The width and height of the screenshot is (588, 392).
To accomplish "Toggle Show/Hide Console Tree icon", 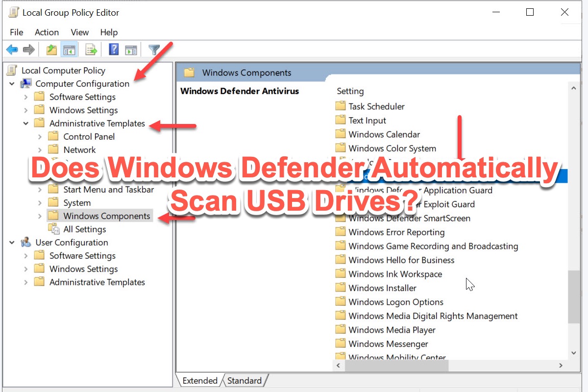I will [70, 49].
